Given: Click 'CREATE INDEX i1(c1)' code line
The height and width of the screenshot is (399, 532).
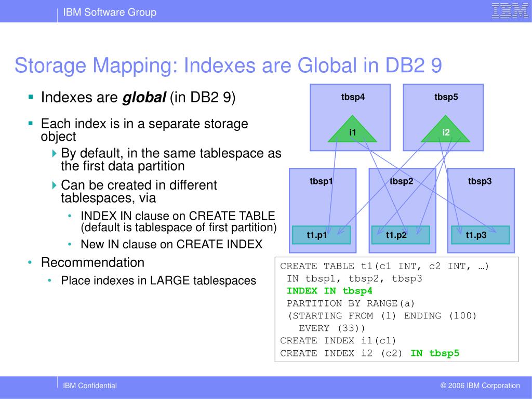Looking at the screenshot, I should 338,341.
